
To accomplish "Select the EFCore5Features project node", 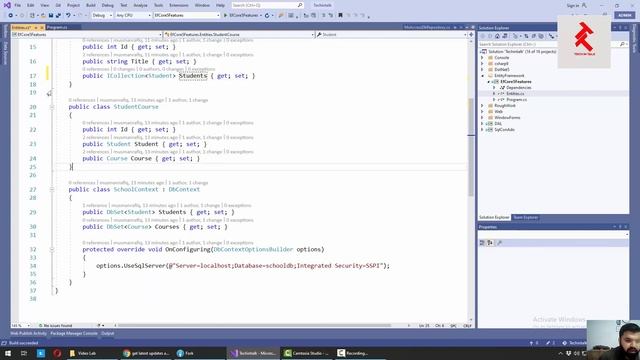I will pos(516,82).
